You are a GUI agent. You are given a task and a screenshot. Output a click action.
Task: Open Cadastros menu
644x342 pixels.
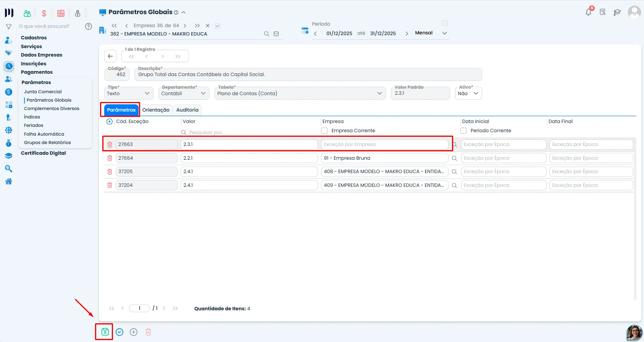click(x=34, y=38)
